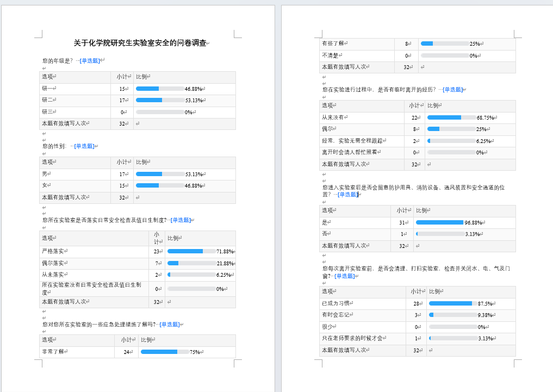Click the 非常了解 75% percentage bar

[165, 352]
